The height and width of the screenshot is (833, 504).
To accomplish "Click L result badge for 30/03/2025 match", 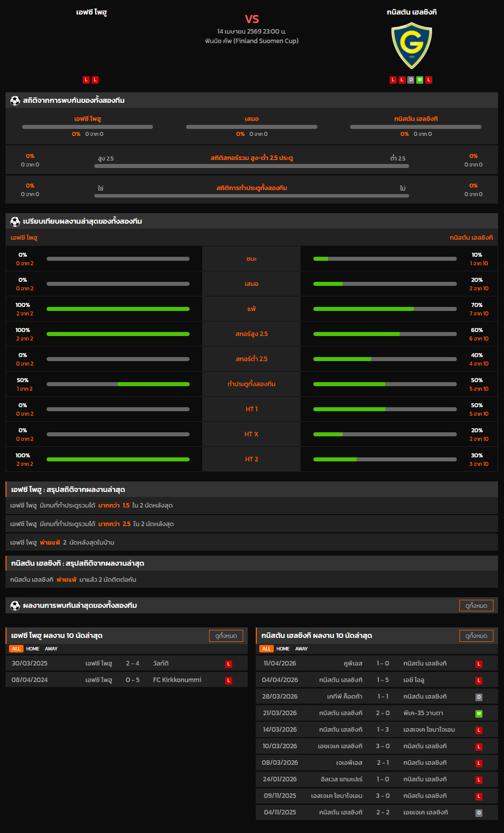I will (229, 664).
